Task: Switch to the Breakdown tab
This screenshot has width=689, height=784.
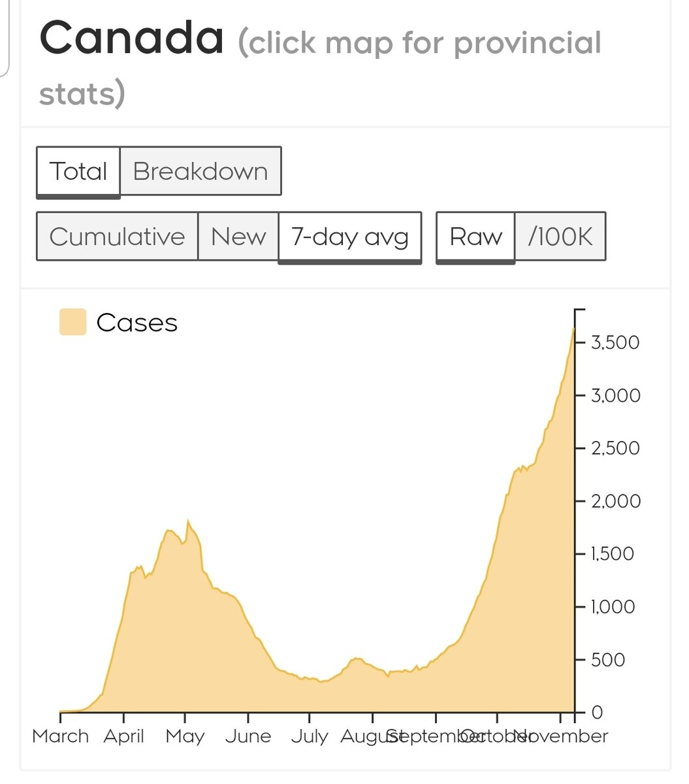Action: (x=200, y=171)
